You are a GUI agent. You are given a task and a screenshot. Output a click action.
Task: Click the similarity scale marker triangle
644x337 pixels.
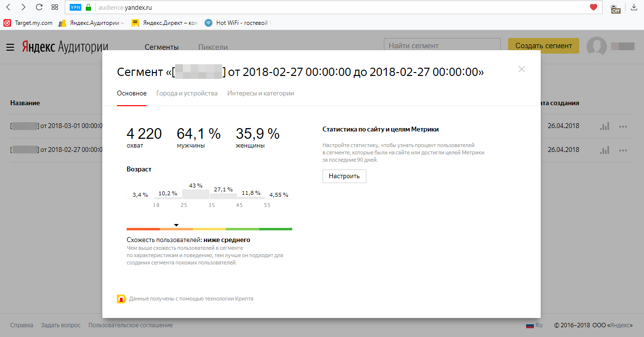(176, 225)
